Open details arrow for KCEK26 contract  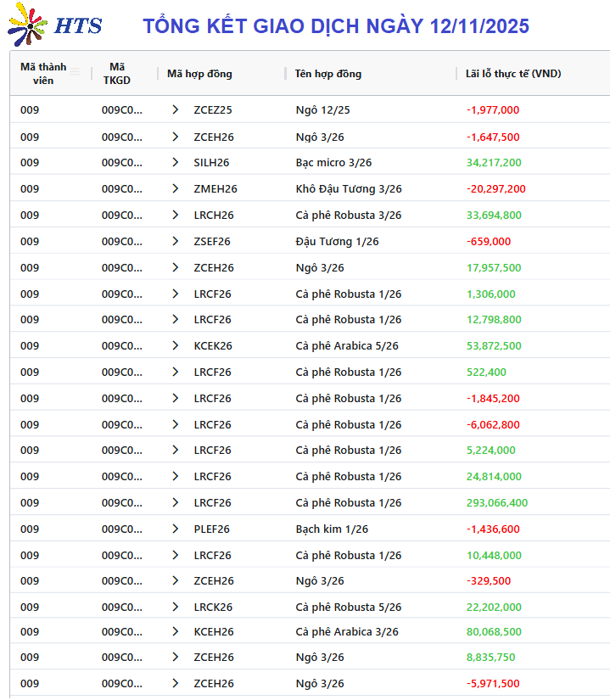coord(176,345)
